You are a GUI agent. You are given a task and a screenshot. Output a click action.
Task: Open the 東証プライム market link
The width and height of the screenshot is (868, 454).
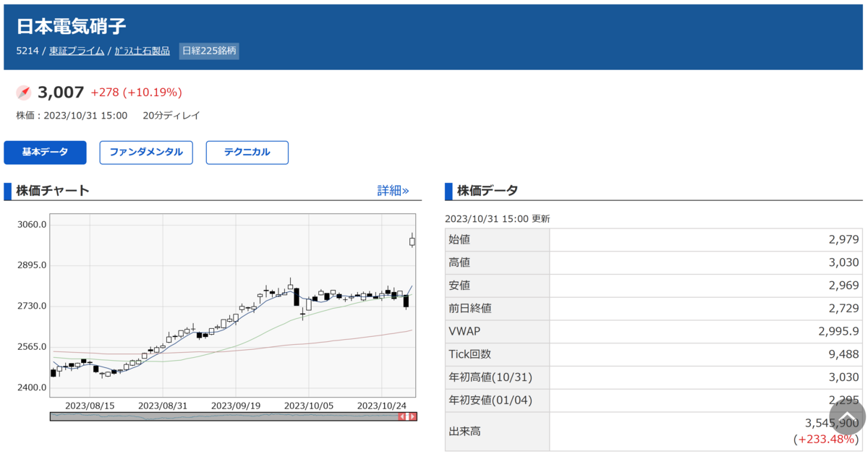click(x=77, y=51)
